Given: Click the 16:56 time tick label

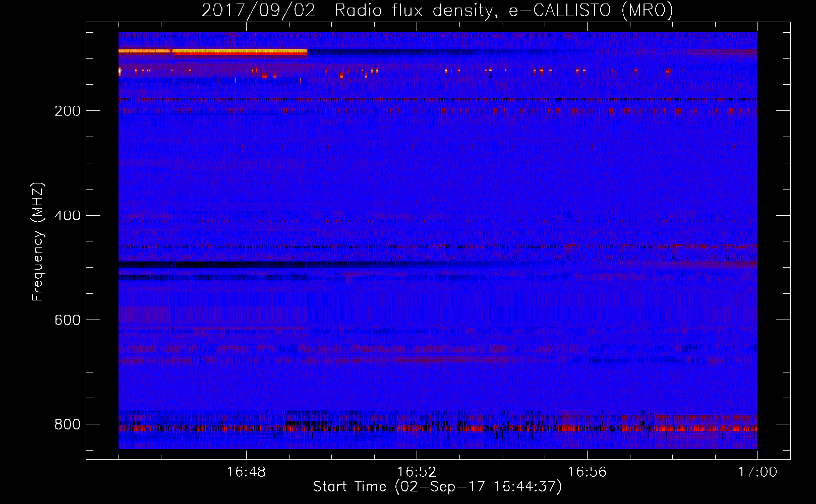Looking at the screenshot, I should (x=587, y=472).
